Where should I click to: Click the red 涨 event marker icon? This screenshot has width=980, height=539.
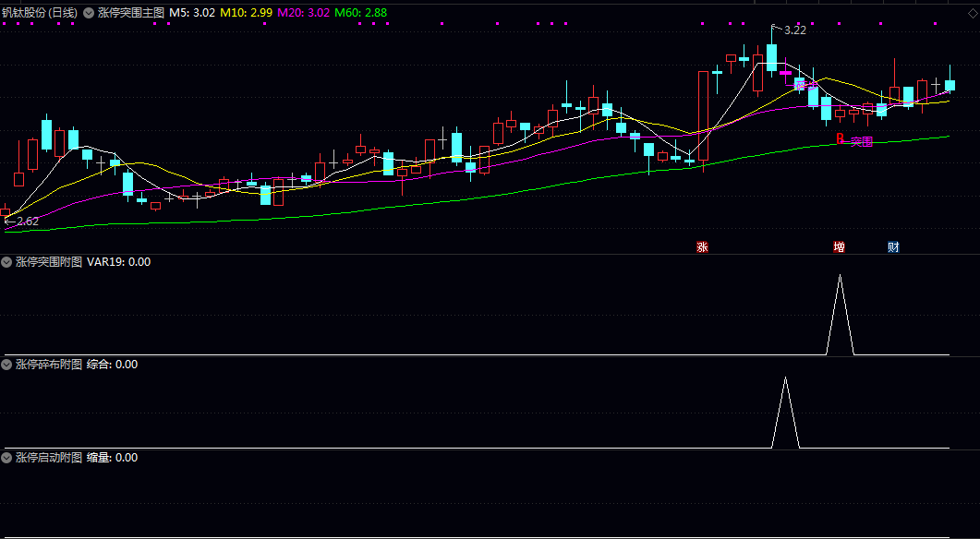702,246
